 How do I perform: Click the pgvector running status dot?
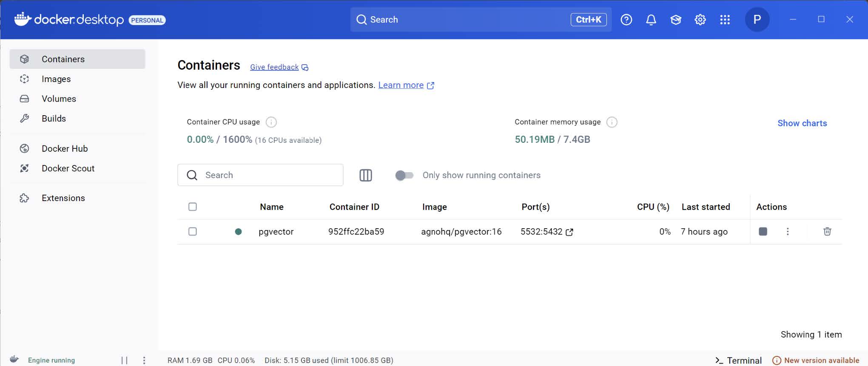[x=238, y=232]
